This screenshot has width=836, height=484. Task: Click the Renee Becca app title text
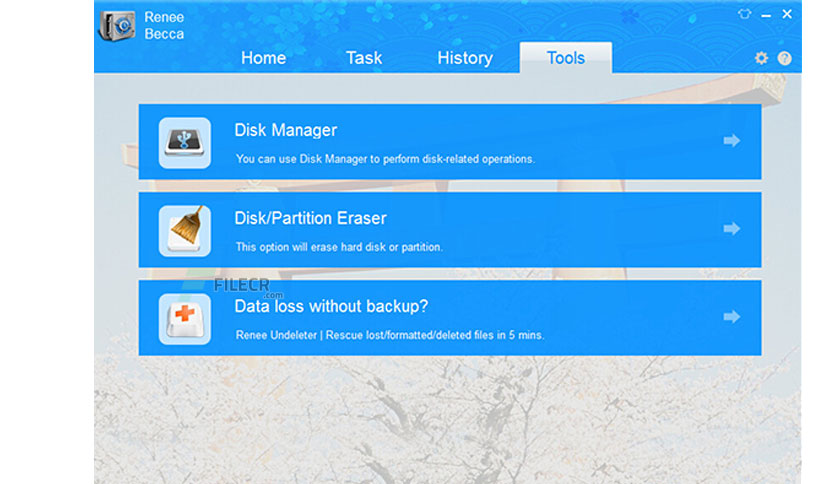(164, 25)
